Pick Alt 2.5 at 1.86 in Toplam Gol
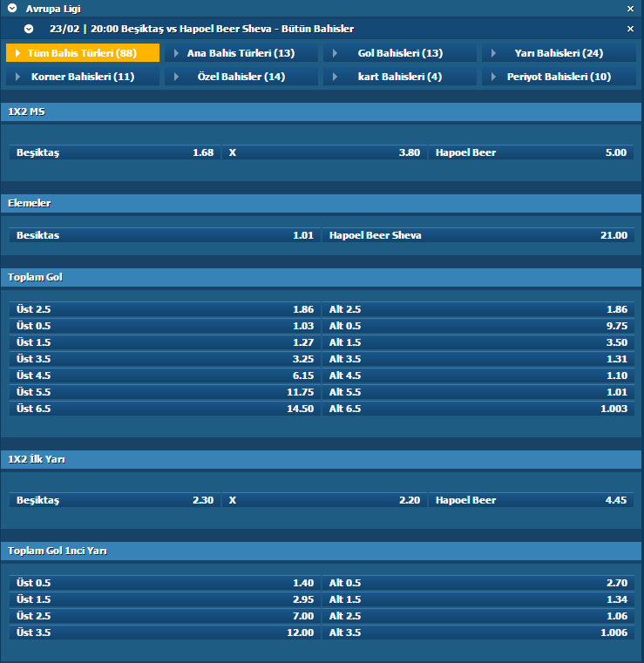 click(x=478, y=309)
